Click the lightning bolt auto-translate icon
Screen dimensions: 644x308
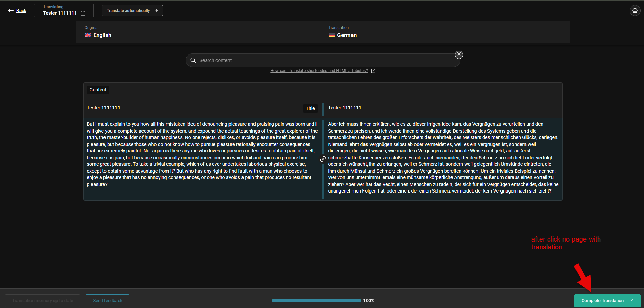(x=157, y=11)
